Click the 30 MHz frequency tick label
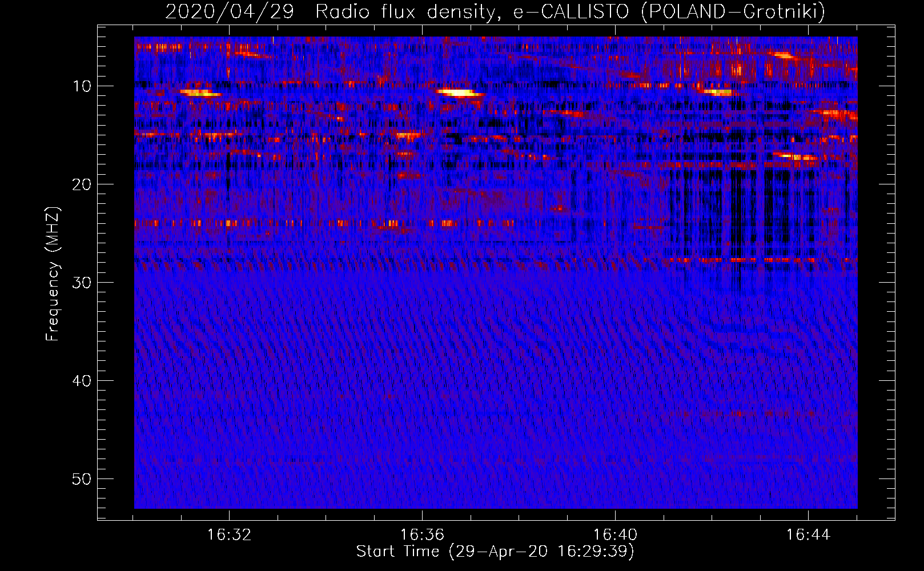This screenshot has height=571, width=924. 82,283
